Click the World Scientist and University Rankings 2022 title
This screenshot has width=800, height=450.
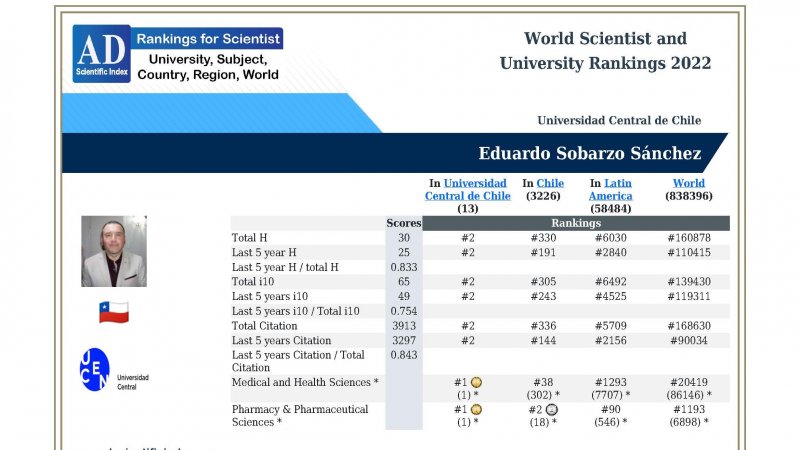pos(605,51)
